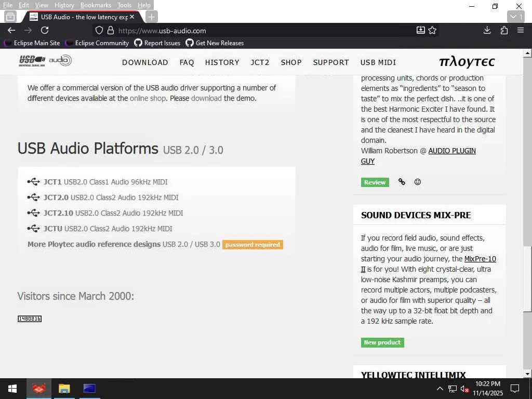Open the browser hamburger application menu
The height and width of the screenshot is (399, 532).
[521, 31]
